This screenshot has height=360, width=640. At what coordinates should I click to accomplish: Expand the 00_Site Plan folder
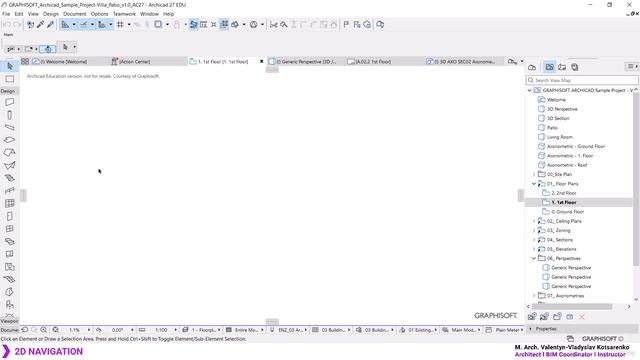[x=534, y=174]
